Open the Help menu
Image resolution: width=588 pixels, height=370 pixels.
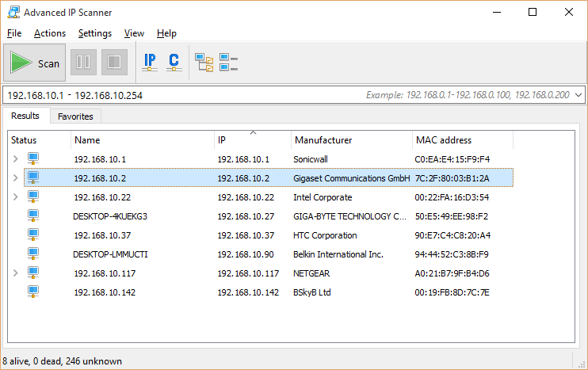click(x=166, y=33)
